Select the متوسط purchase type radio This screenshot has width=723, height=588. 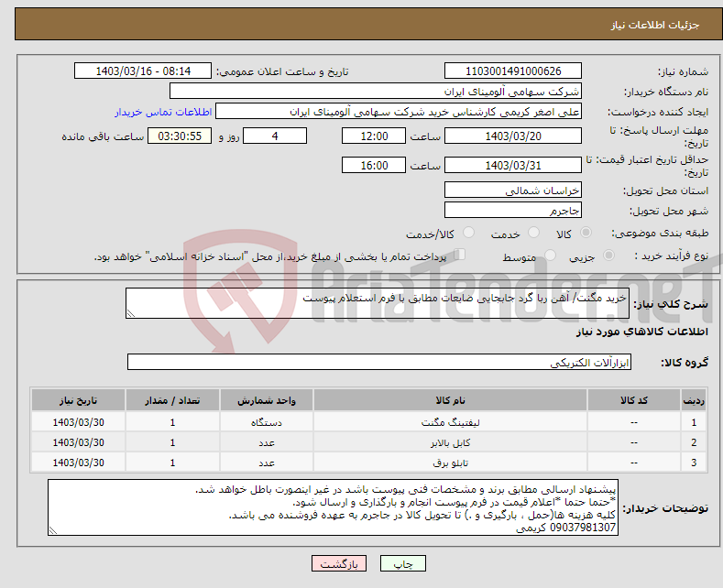point(550,255)
